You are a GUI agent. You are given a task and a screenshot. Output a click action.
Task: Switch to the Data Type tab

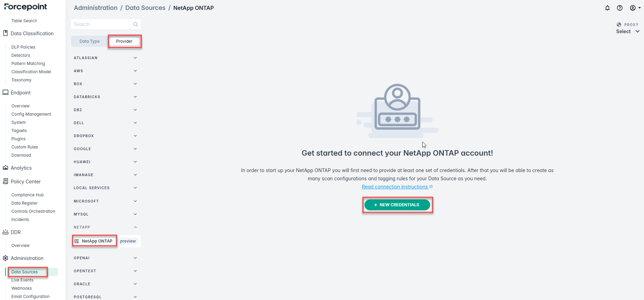tap(90, 41)
